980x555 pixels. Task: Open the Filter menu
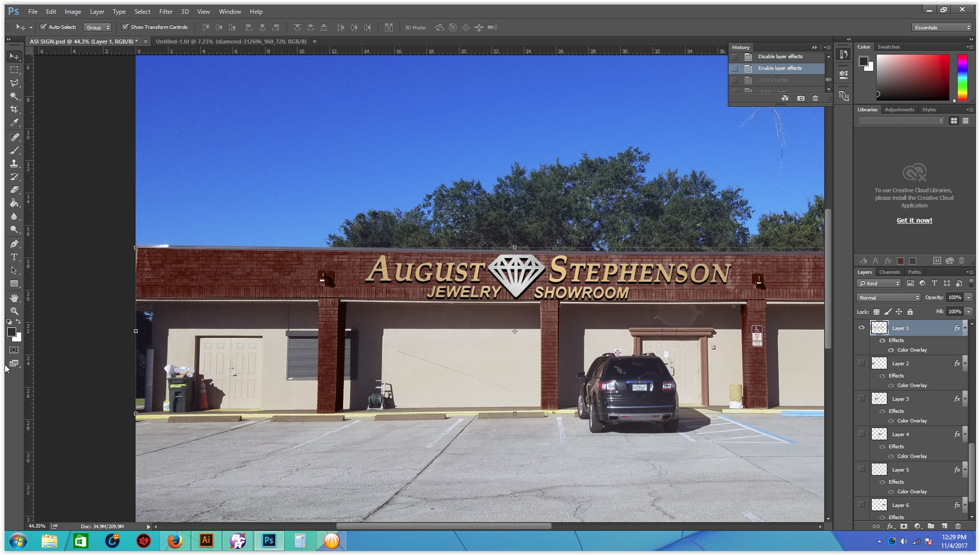tap(165, 11)
